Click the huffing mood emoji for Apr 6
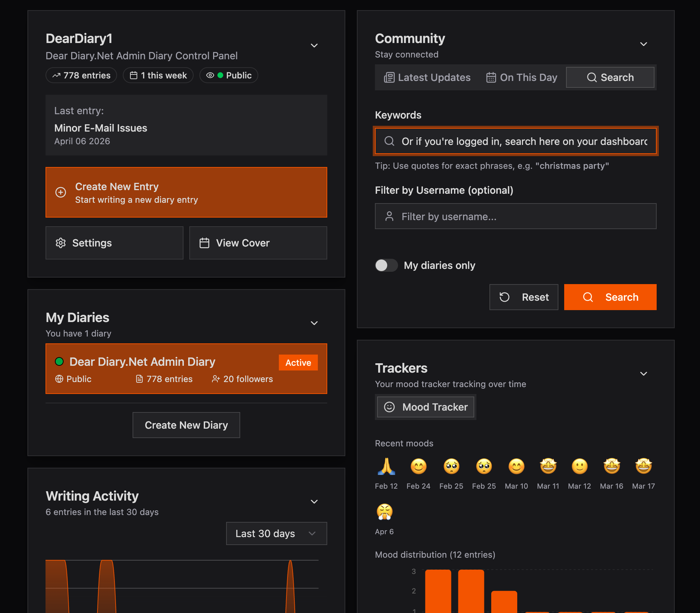 pyautogui.click(x=384, y=512)
